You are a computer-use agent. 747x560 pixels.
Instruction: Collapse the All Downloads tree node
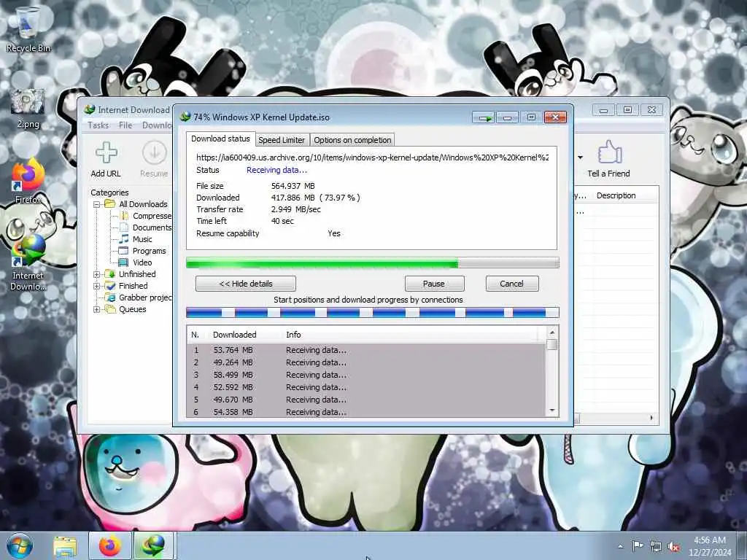tap(97, 204)
